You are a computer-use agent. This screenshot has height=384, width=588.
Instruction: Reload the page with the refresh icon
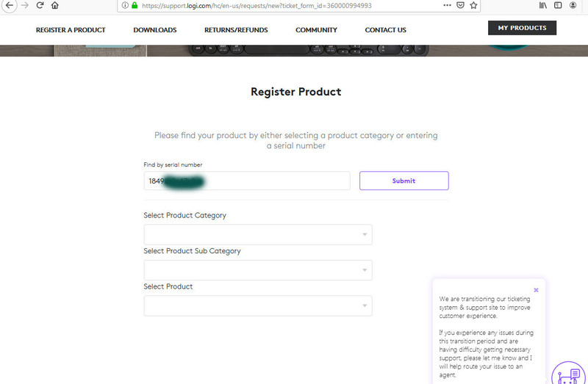pyautogui.click(x=40, y=5)
